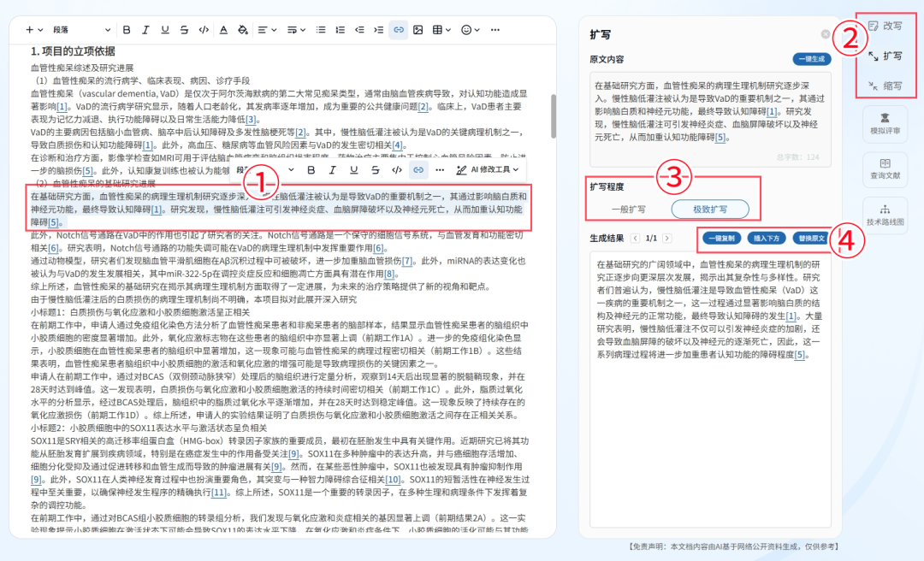This screenshot has width=924, height=561.
Task: Toggle bold in the floating toolbar
Action: click(x=311, y=169)
